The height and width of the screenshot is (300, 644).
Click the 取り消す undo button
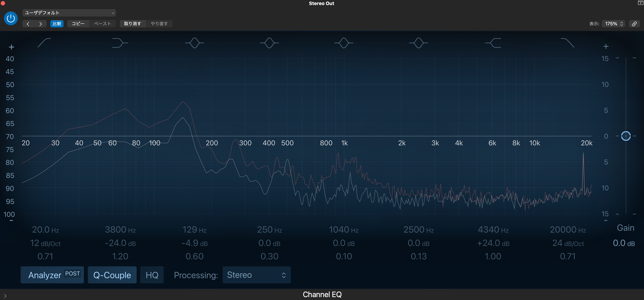(132, 24)
